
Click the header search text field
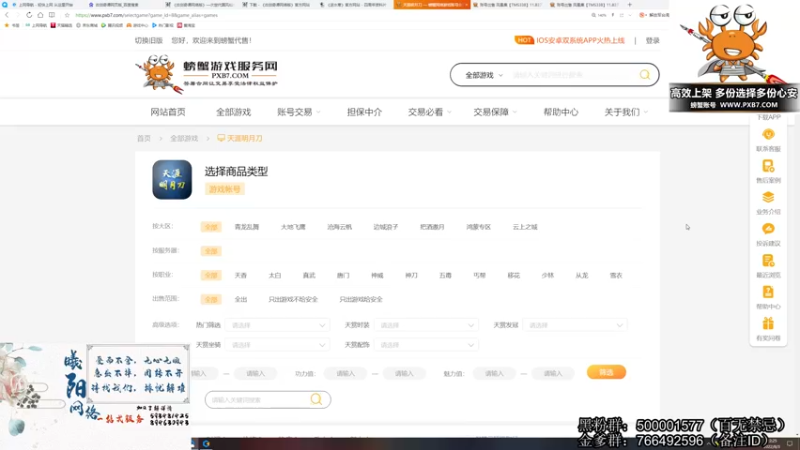tap(572, 75)
